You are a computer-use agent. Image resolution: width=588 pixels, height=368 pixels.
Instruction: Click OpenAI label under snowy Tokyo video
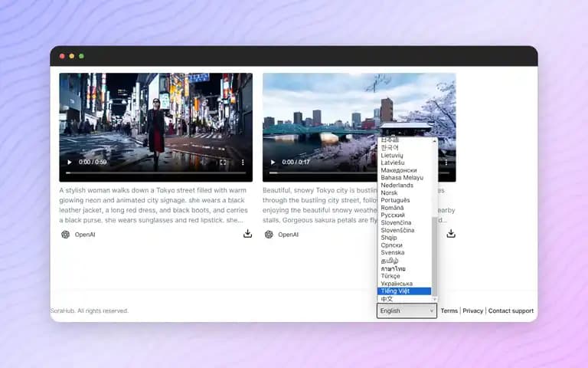point(289,235)
